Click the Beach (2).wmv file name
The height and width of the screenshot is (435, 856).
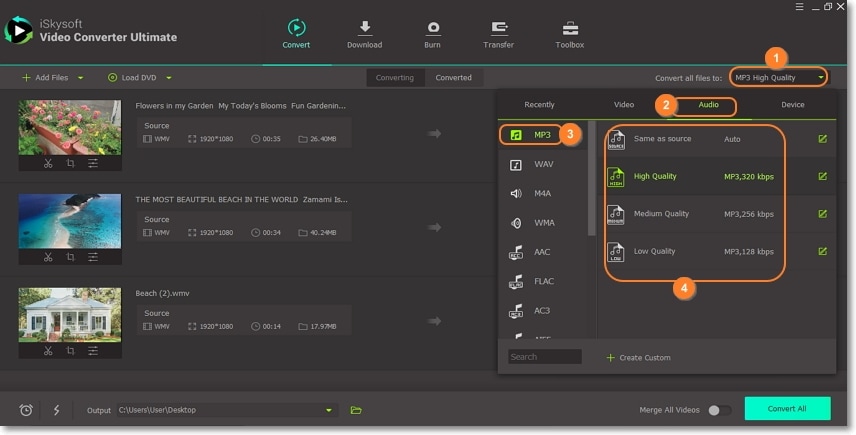coord(162,294)
